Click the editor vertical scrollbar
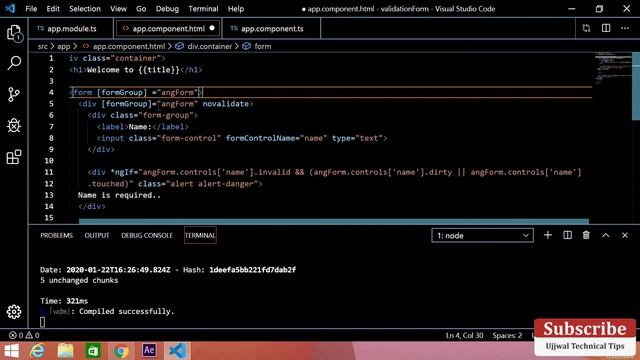 point(636,87)
